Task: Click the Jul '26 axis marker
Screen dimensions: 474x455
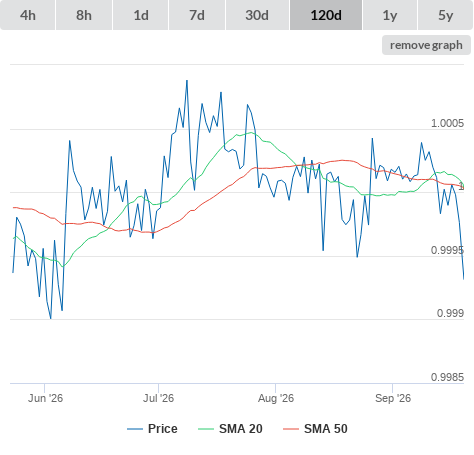Action: pos(159,398)
